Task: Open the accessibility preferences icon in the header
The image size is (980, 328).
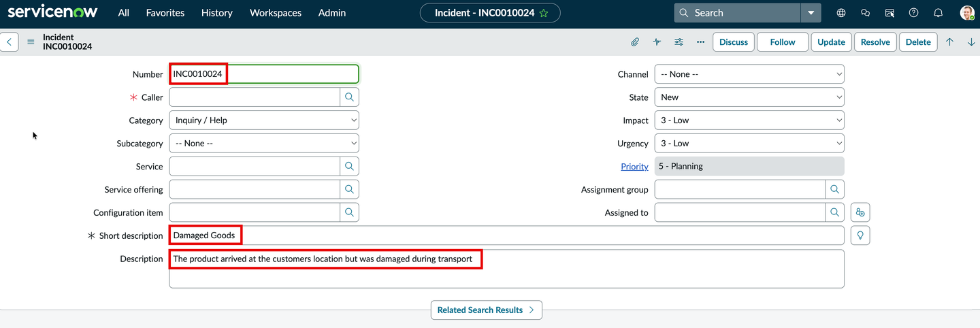Action: (x=889, y=13)
